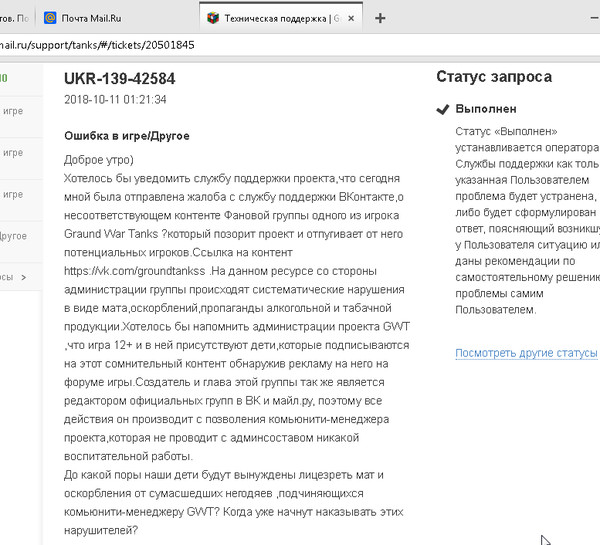This screenshot has width=600, height=545.
Task: Minimize the browser window
Action: coord(595,18)
